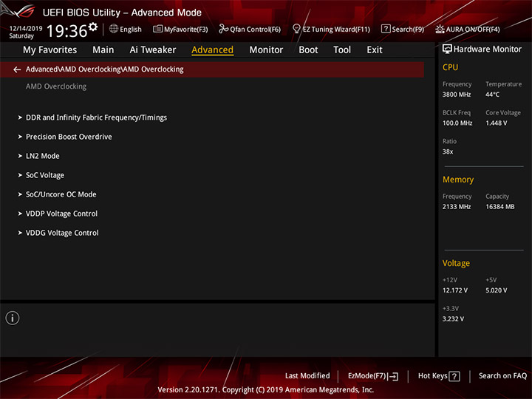Click the Memory section heading

tap(458, 180)
